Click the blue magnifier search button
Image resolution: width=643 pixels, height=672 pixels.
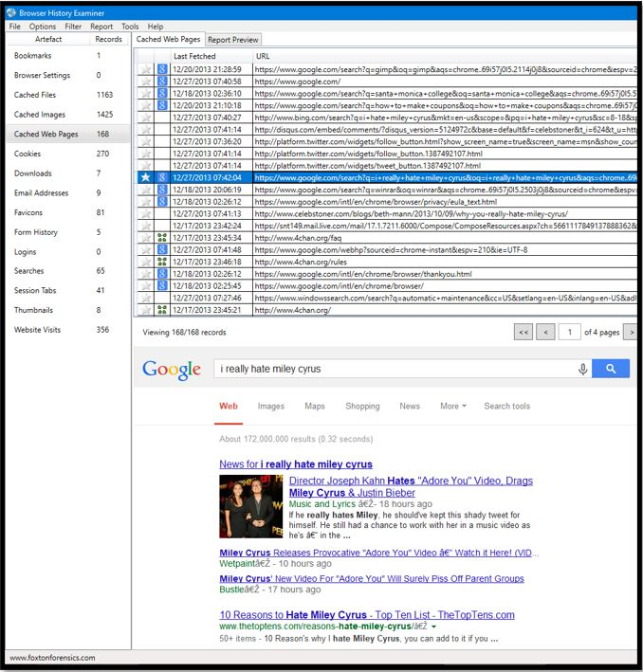[x=611, y=369]
